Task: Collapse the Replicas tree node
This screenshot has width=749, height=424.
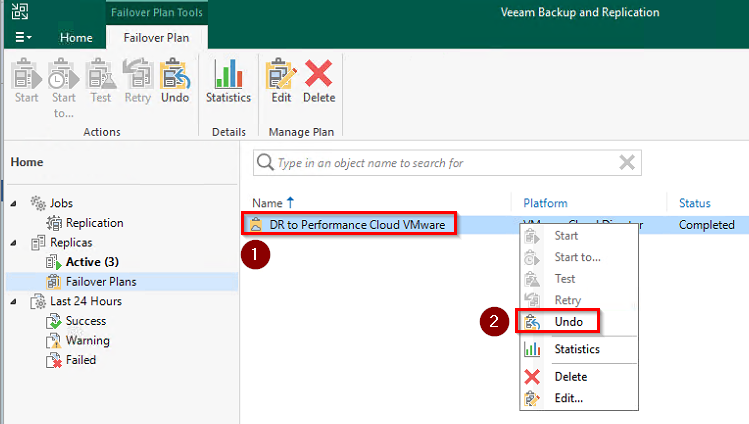Action: coord(13,243)
